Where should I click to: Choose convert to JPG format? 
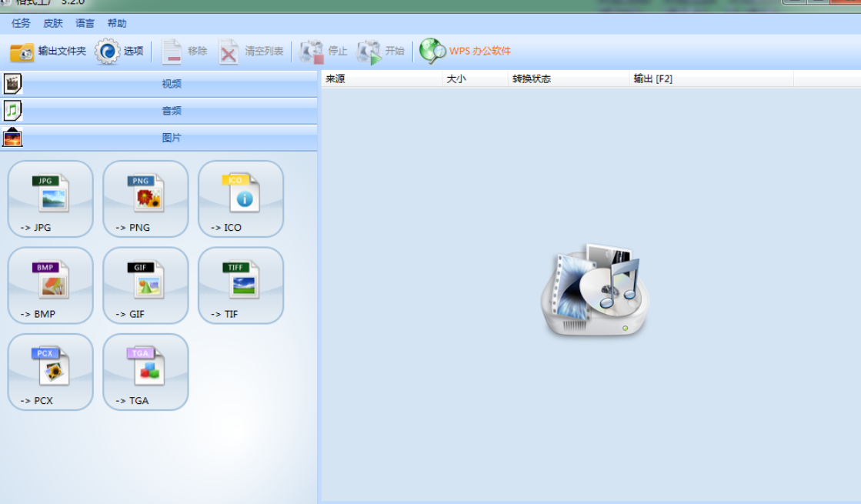[51, 199]
